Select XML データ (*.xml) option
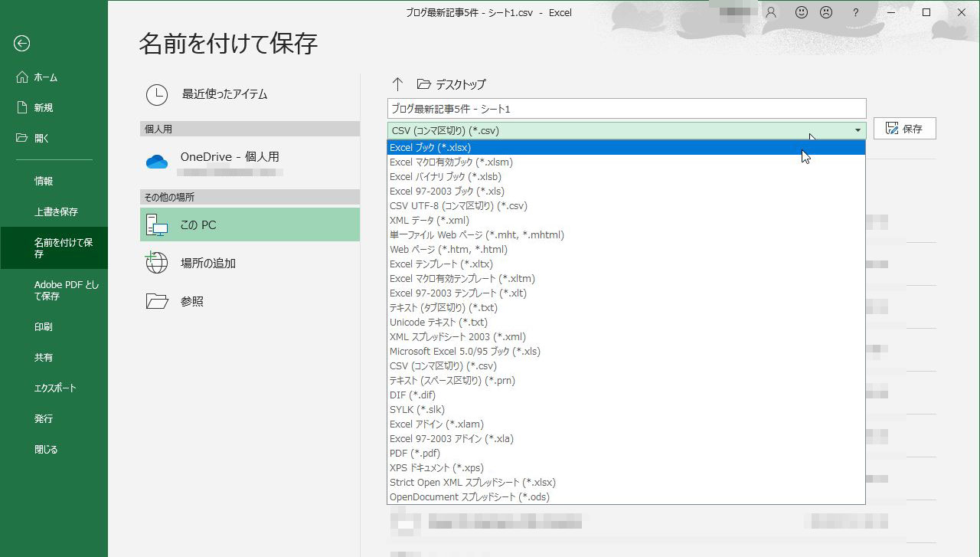This screenshot has width=980, height=557. (626, 221)
